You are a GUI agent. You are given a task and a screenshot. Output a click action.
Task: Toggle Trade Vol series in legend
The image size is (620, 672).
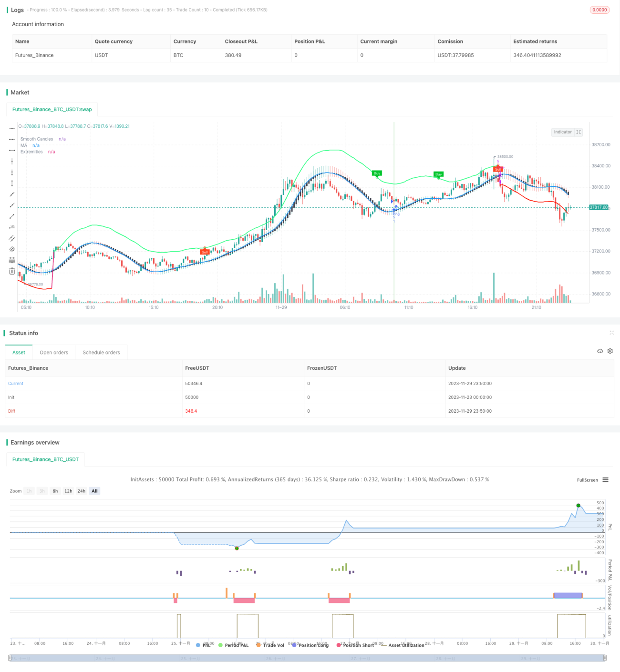[x=270, y=645]
